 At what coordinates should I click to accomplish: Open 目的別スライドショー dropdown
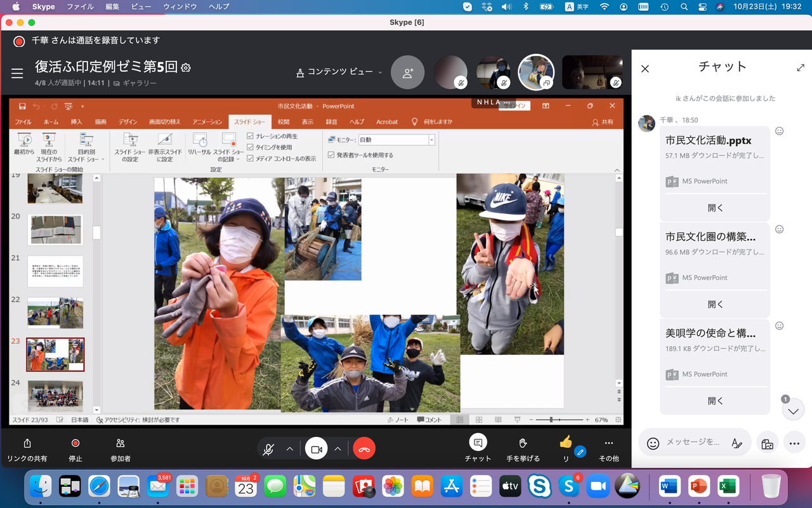[86, 147]
